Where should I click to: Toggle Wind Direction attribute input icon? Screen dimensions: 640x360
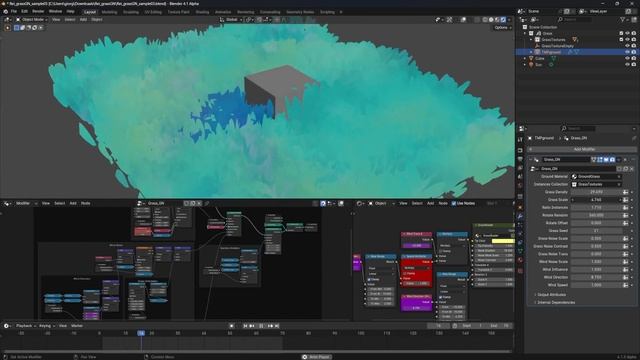[x=626, y=277]
